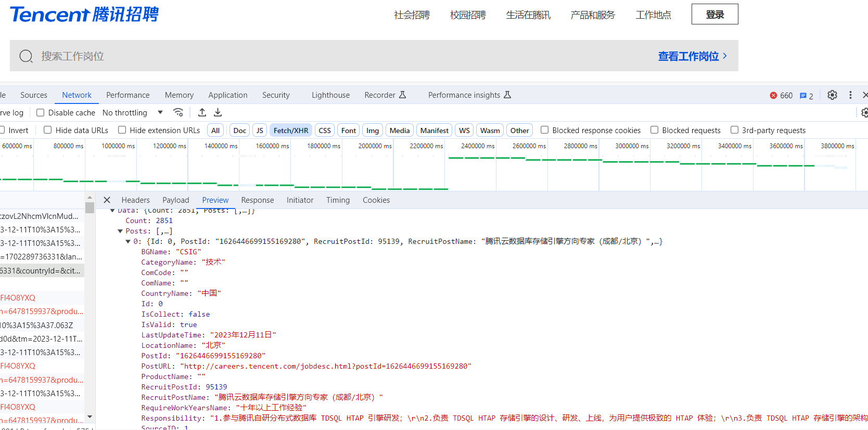
Task: Select request 6331&countryId=&cit...
Action: click(x=42, y=270)
